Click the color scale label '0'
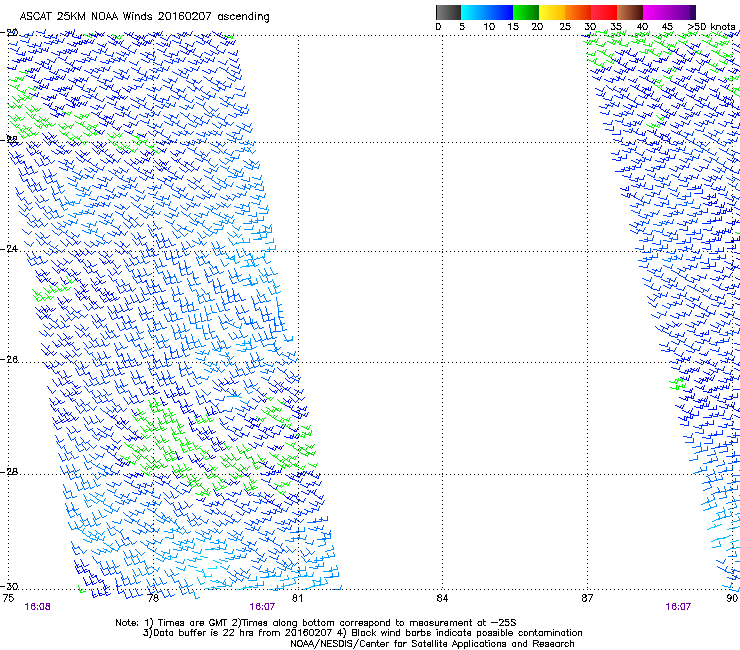This screenshot has width=740, height=650. tap(438, 26)
